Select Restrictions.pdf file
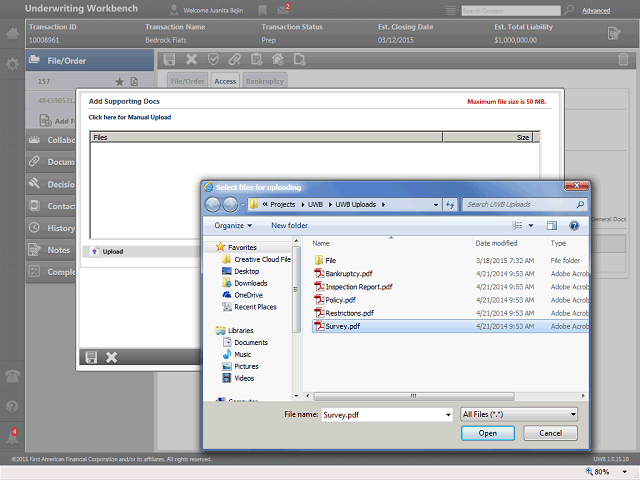 pyautogui.click(x=344, y=313)
